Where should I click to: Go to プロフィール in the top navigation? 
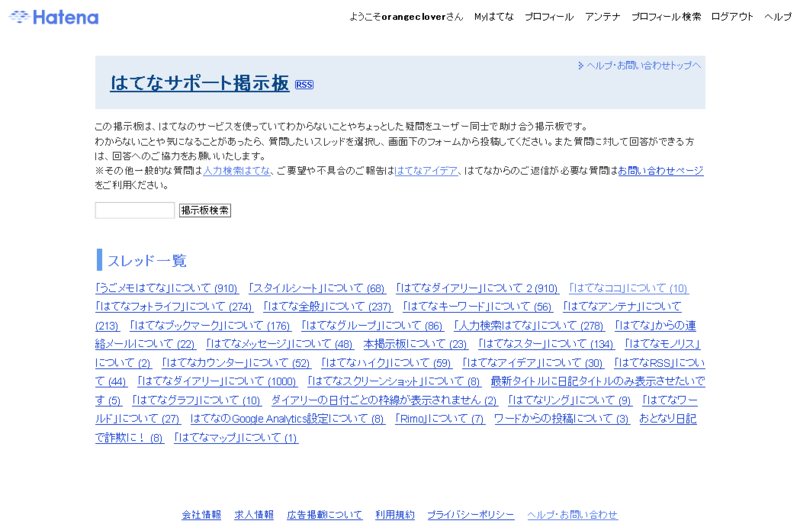(x=549, y=17)
